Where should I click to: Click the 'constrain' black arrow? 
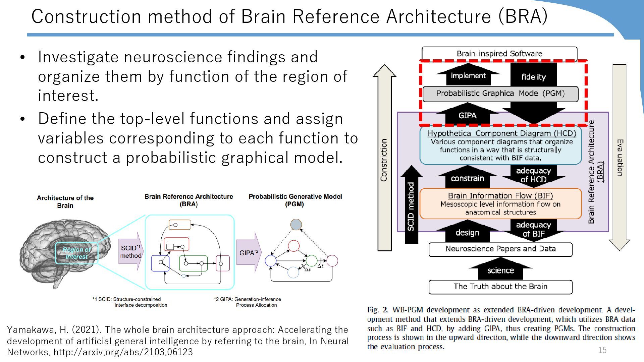point(467,178)
